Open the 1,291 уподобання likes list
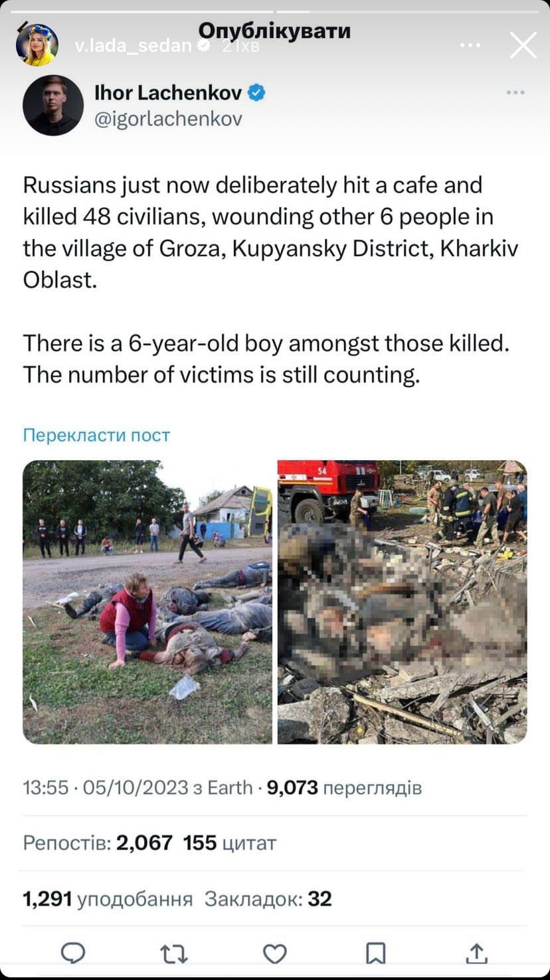 point(108,899)
